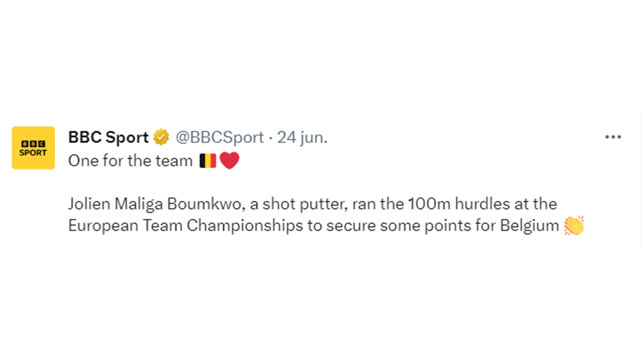644x362 pixels.
Task: Open the tweet via the 24 jun. timestamp
Action: [302, 137]
